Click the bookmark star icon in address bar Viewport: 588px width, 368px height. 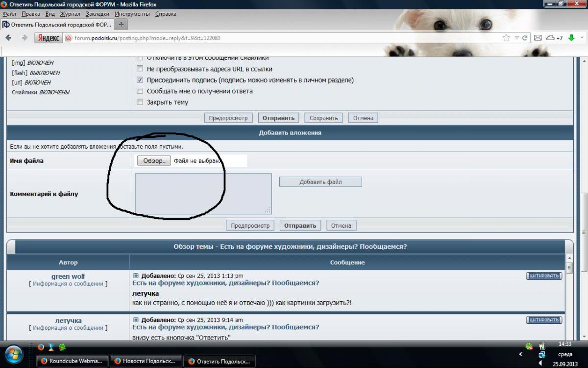click(x=506, y=38)
